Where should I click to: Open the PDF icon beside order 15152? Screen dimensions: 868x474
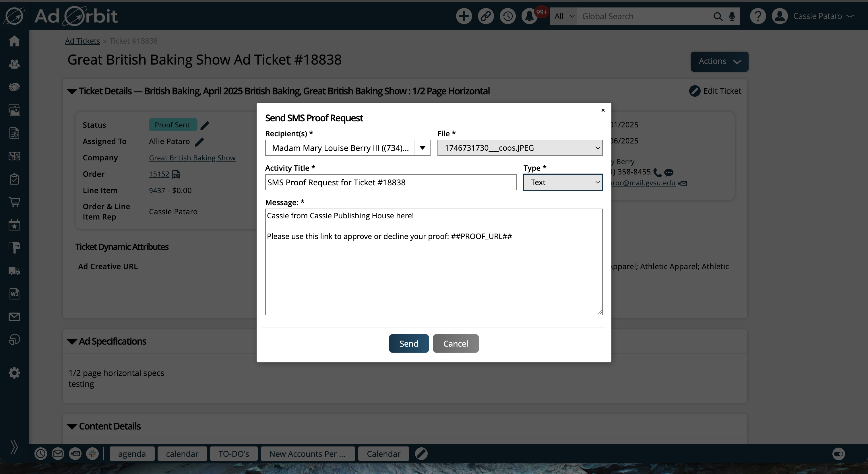(176, 174)
